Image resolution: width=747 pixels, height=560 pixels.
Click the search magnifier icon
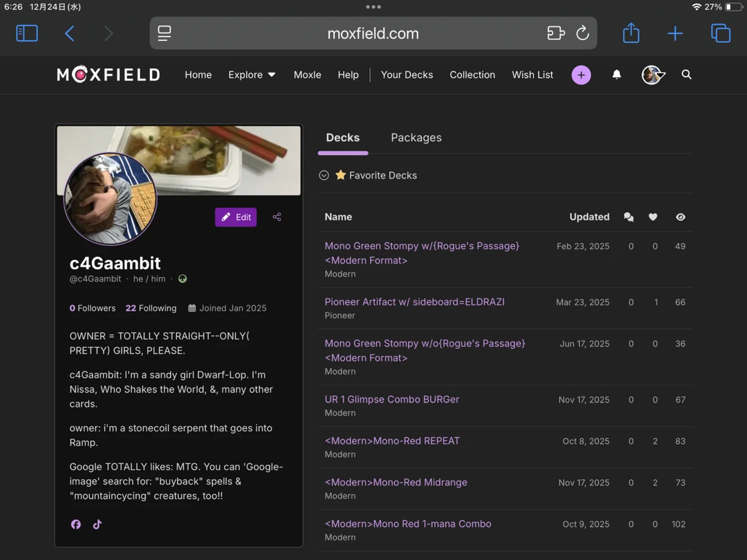tap(687, 75)
